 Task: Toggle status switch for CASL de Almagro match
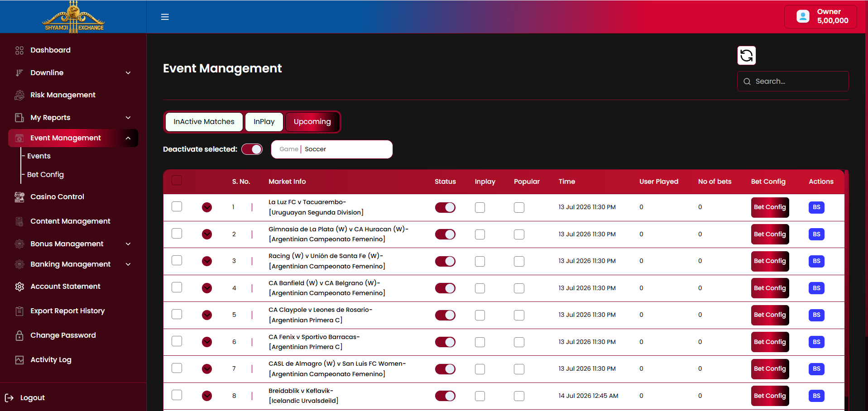(446, 369)
